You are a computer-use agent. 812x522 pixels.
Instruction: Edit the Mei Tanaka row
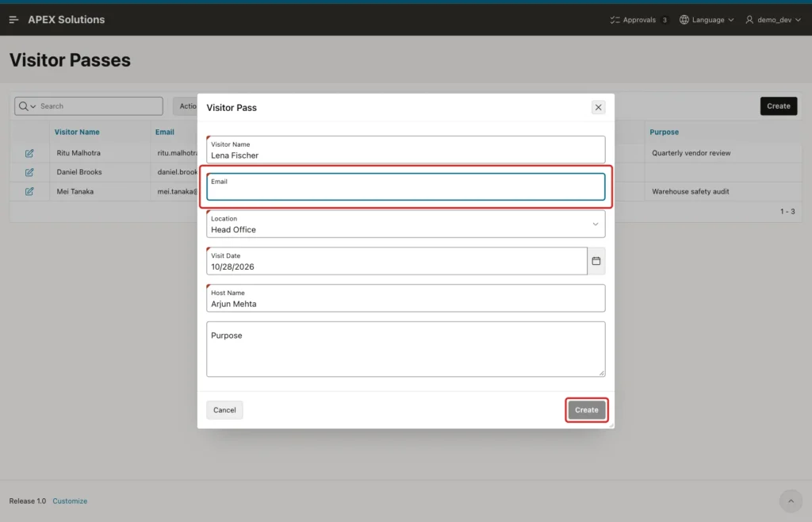[x=29, y=191]
